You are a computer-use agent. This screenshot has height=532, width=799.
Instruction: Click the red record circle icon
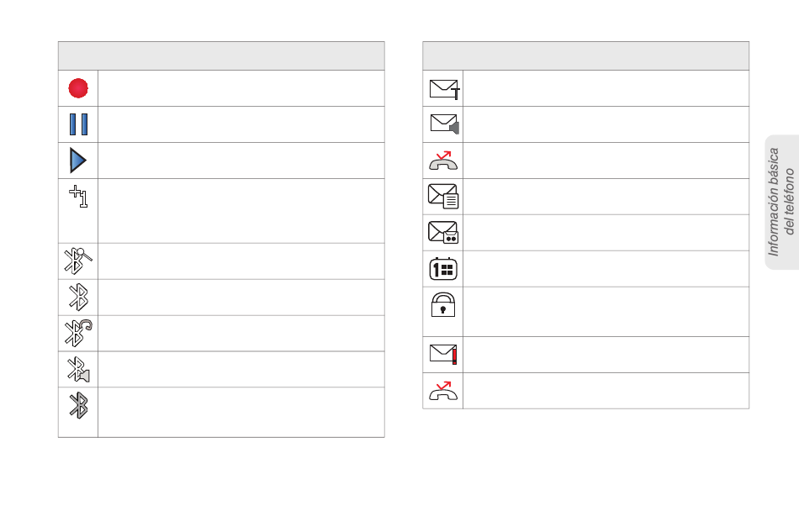[x=78, y=88]
